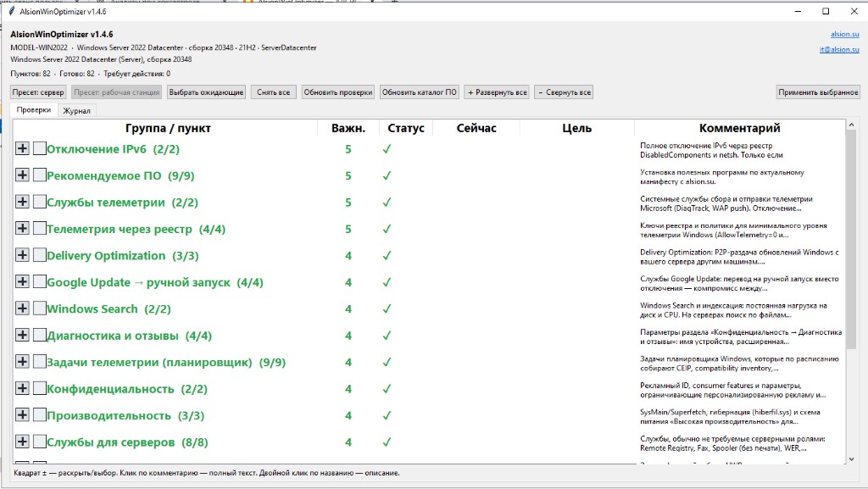Viewport: 868px width, 489px height.
Task: Tick the Delivery Optimization checkbox
Action: click(39, 255)
